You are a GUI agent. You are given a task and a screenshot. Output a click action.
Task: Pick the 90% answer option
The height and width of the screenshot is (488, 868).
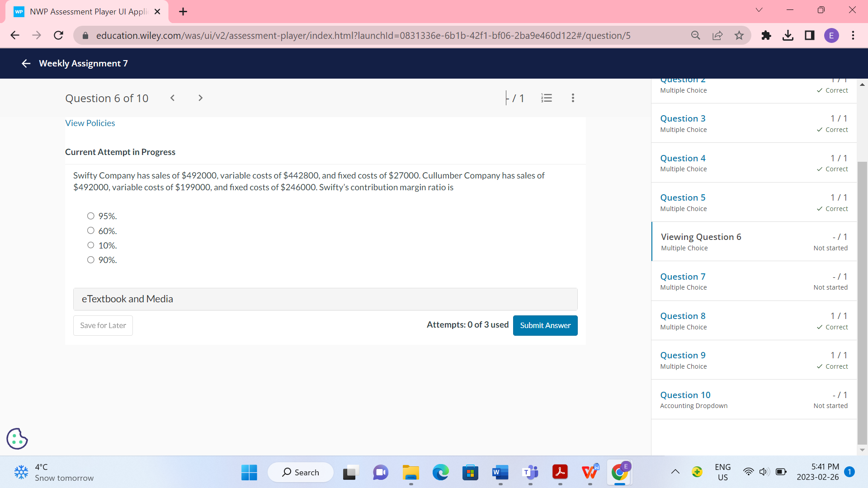[91, 260]
